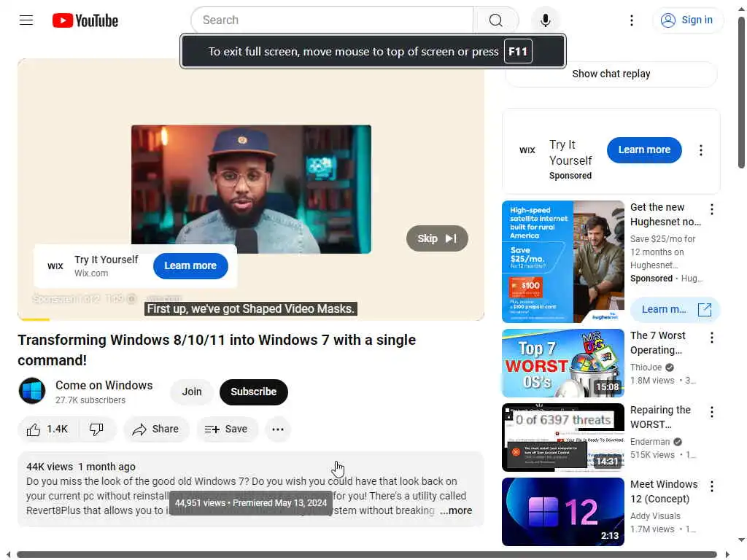
Task: Dislike the video with thumbs down
Action: (97, 429)
